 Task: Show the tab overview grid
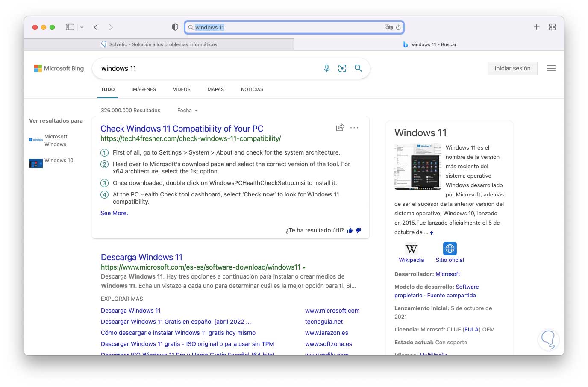pyautogui.click(x=553, y=27)
